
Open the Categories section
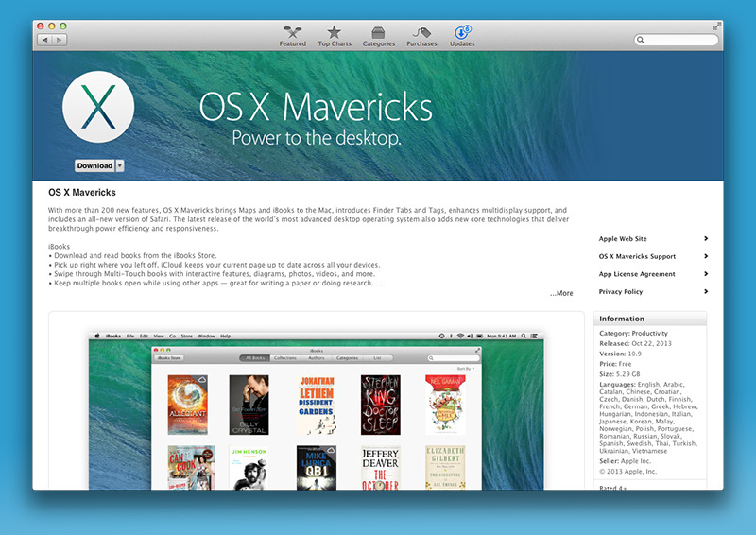(x=378, y=36)
